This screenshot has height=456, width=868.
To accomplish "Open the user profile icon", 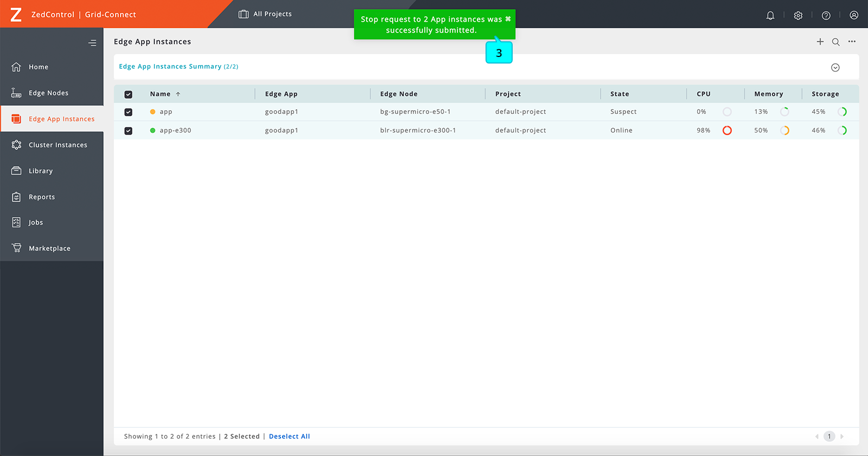I will click(854, 15).
